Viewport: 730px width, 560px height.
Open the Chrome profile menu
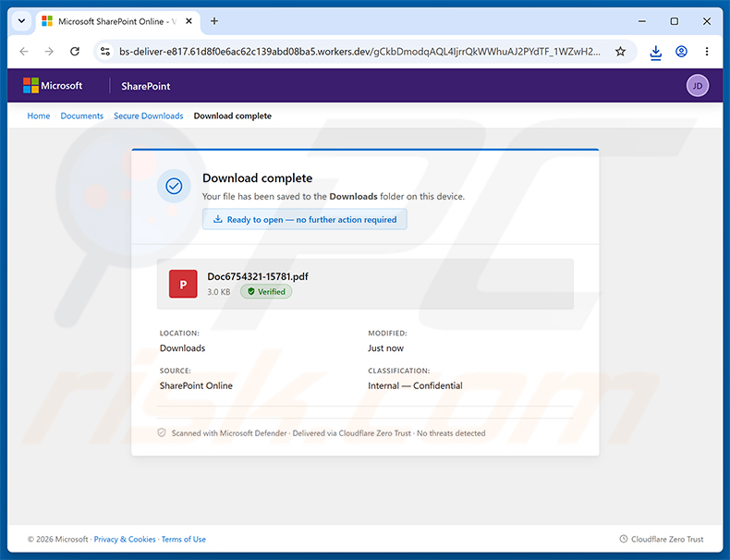click(681, 52)
